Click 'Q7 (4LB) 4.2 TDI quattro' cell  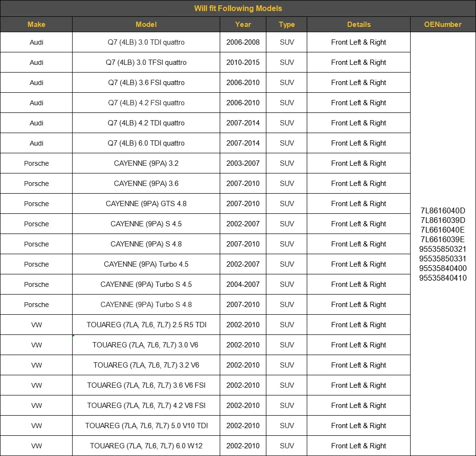pyautogui.click(x=146, y=123)
